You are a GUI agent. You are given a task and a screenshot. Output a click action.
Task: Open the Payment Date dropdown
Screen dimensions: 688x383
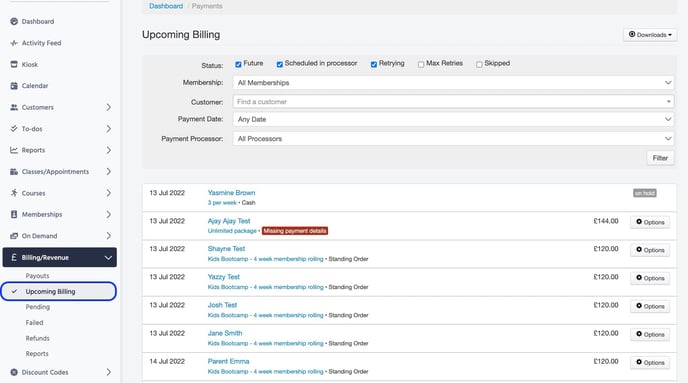(x=453, y=119)
